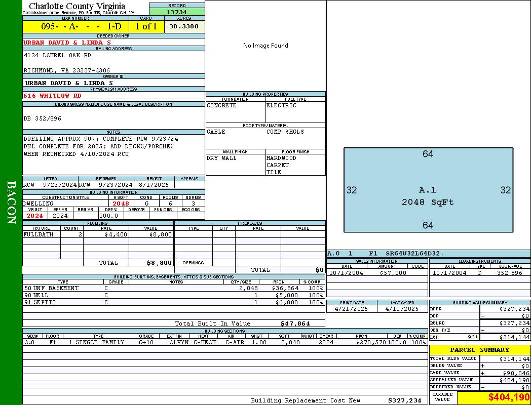This screenshot has width=532, height=405.
Task: Click the red year built 2024 value
Action: point(35,216)
